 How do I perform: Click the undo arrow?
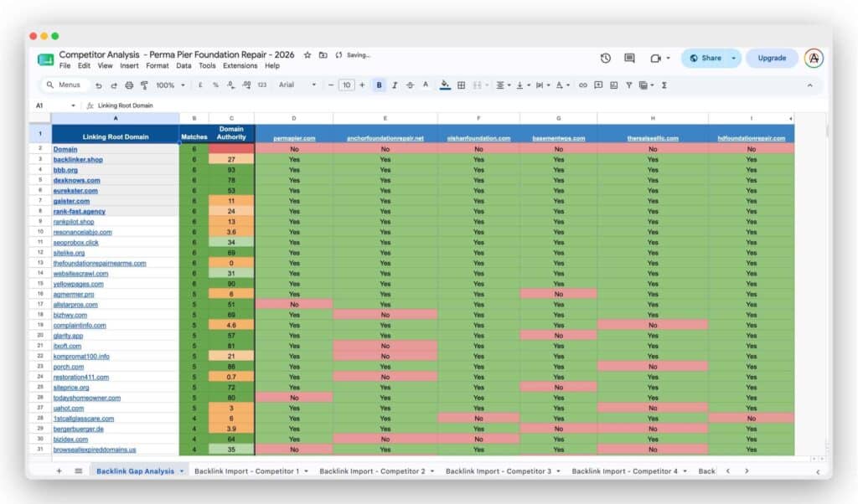point(99,85)
